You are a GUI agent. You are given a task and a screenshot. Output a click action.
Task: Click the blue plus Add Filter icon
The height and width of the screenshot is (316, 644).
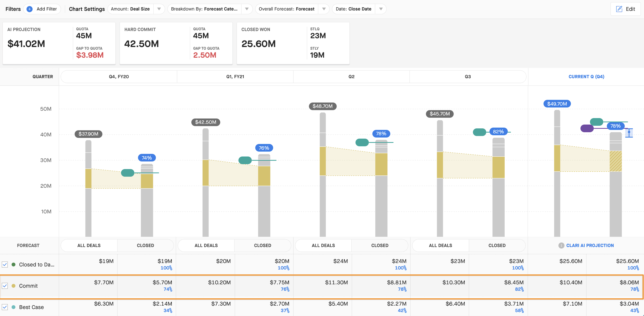(30, 9)
